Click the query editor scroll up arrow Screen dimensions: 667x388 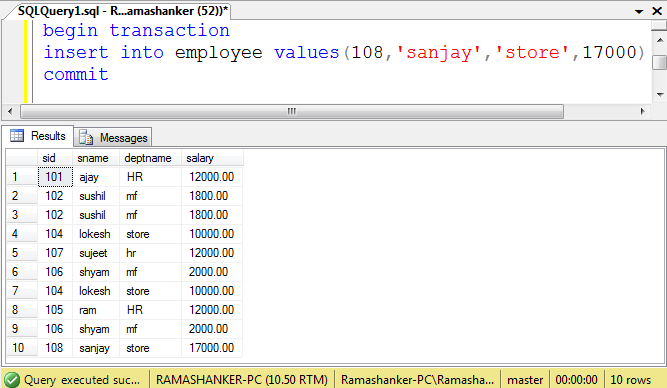click(660, 40)
